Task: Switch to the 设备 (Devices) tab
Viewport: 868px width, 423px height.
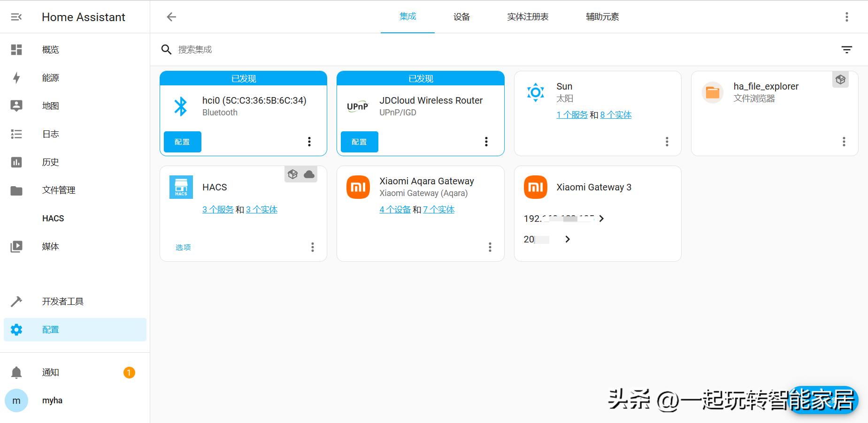Action: (461, 17)
